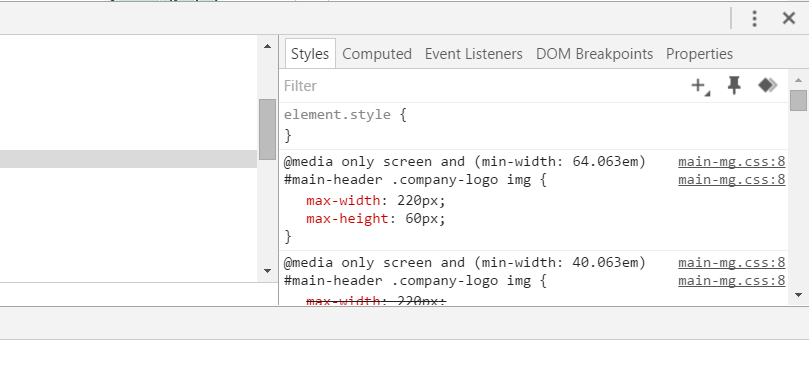This screenshot has width=809, height=370.
Task: Close the DevTools panel
Action: 789,19
